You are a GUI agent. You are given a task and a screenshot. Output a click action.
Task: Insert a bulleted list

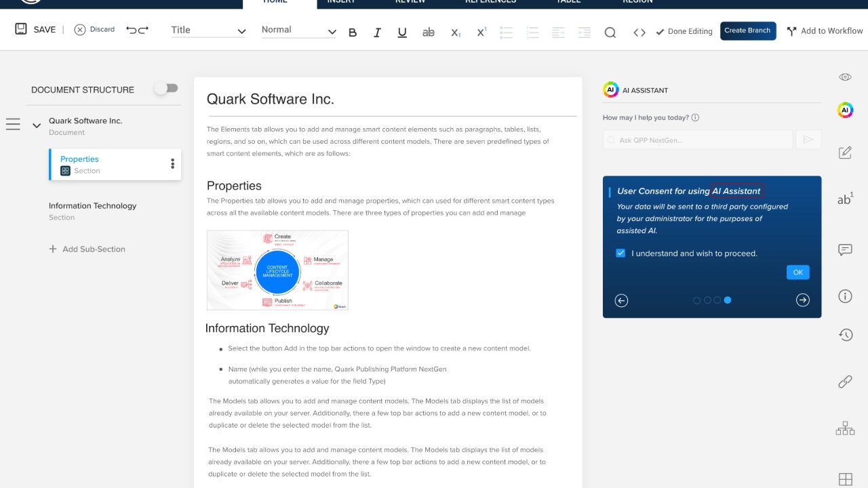coord(506,32)
